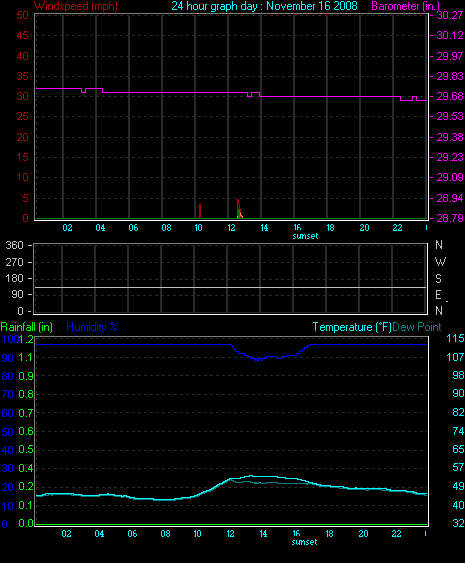Click the red windspeed spike near hour 10

(x=200, y=211)
